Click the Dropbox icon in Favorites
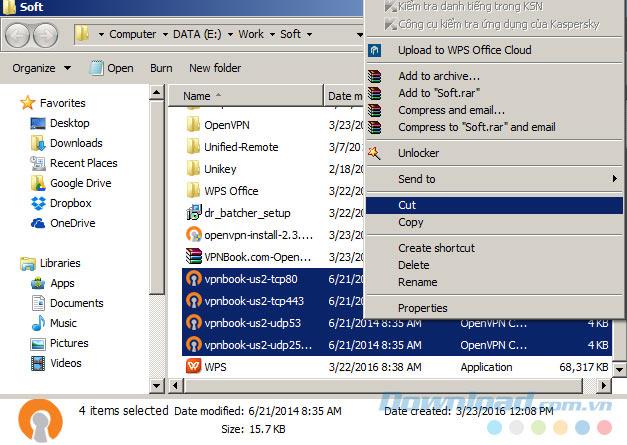This screenshot has height=445, width=627. [x=38, y=203]
